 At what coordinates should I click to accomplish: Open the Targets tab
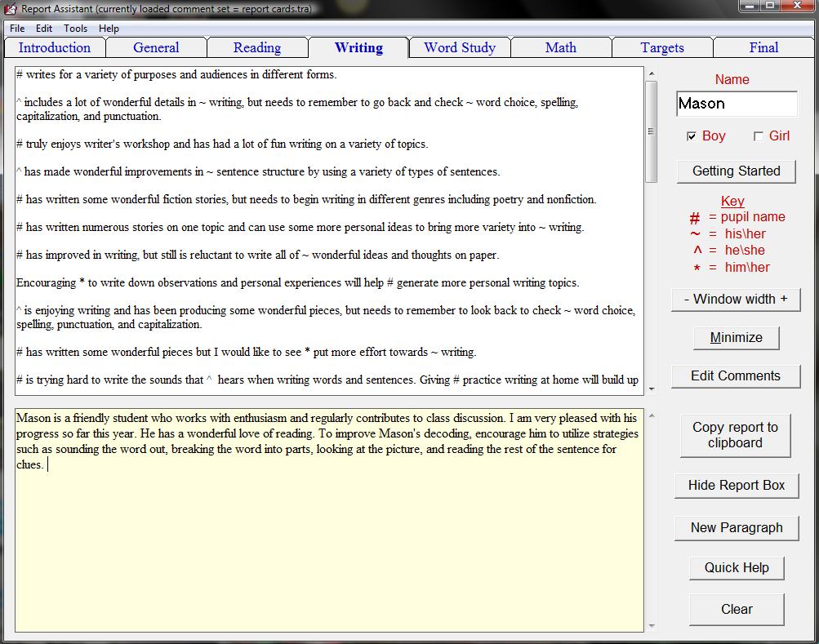click(662, 48)
